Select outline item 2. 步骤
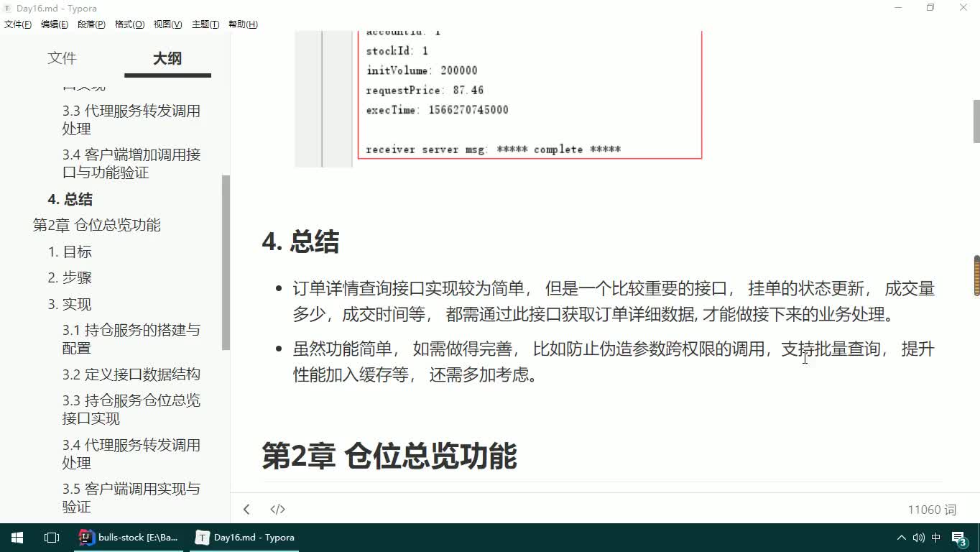980x552 pixels. click(x=70, y=277)
